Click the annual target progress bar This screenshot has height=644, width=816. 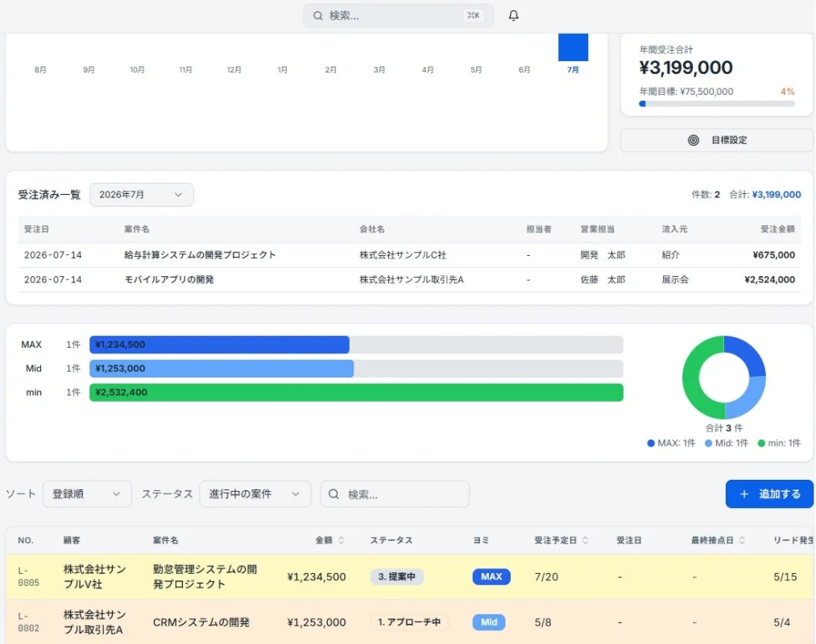(717, 104)
